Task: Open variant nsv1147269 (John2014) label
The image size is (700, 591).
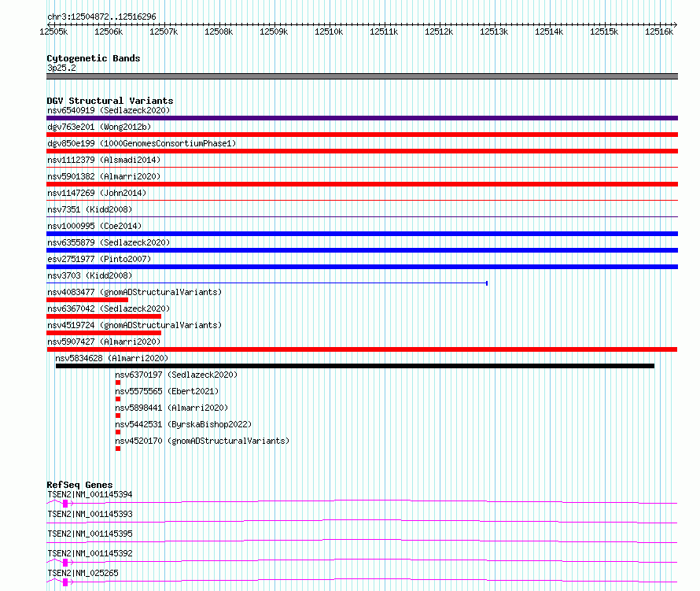Action: (x=97, y=193)
